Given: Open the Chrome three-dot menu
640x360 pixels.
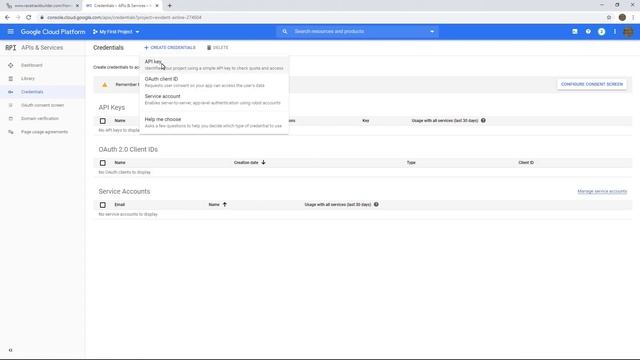Looking at the screenshot, I should tap(633, 18).
